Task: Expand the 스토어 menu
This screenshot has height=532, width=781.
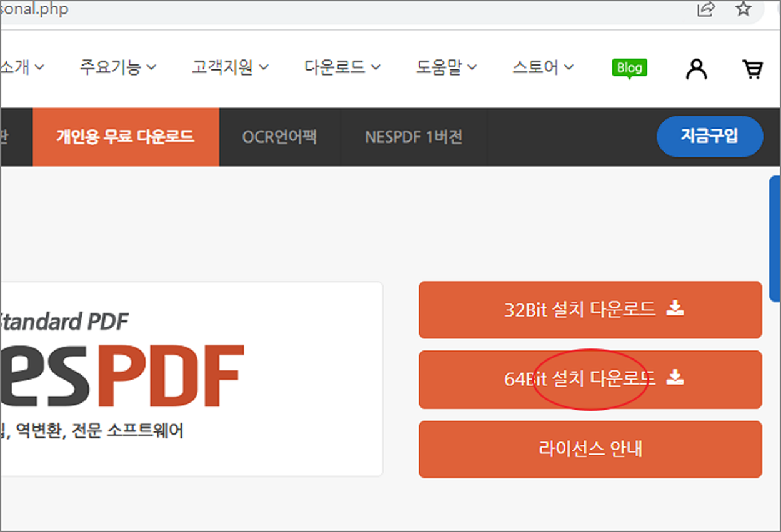Action: 543,67
